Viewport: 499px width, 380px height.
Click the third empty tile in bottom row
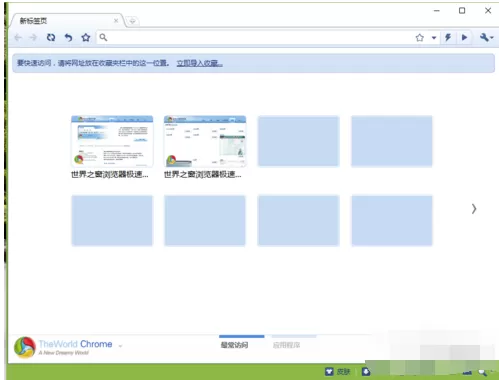point(298,220)
